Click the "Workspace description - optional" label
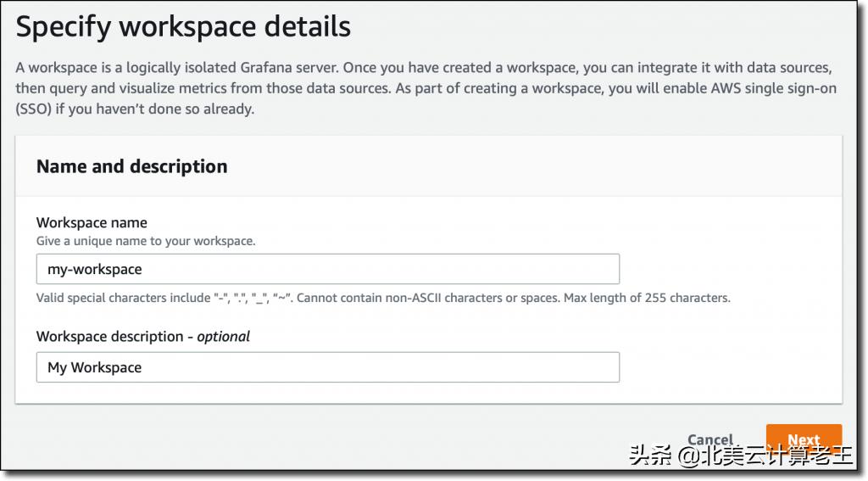Image resolution: width=868 pixels, height=481 pixels. (x=142, y=336)
